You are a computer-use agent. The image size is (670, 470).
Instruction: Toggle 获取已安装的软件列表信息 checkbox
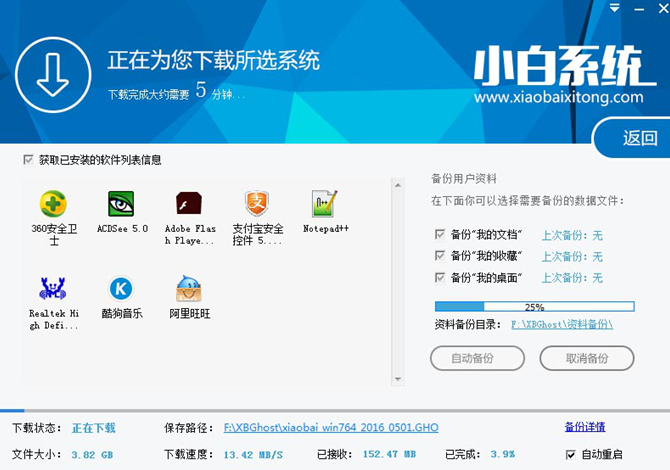click(x=28, y=160)
